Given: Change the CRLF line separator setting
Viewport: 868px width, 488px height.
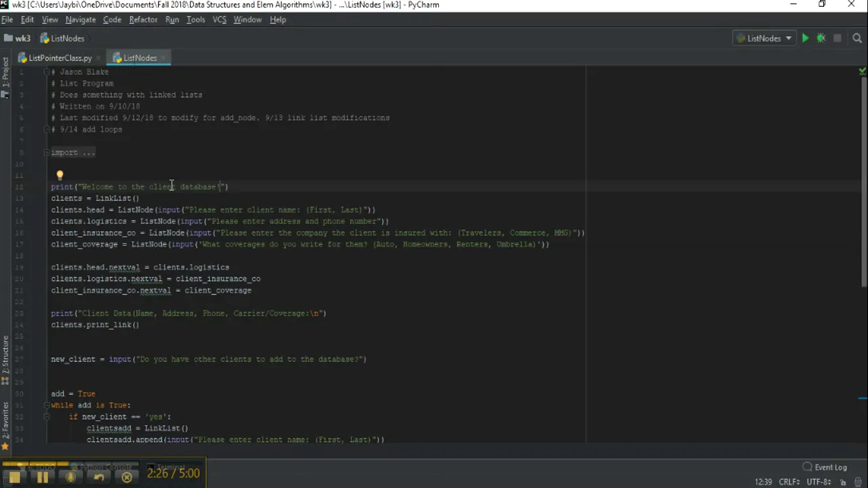Looking at the screenshot, I should (x=789, y=482).
